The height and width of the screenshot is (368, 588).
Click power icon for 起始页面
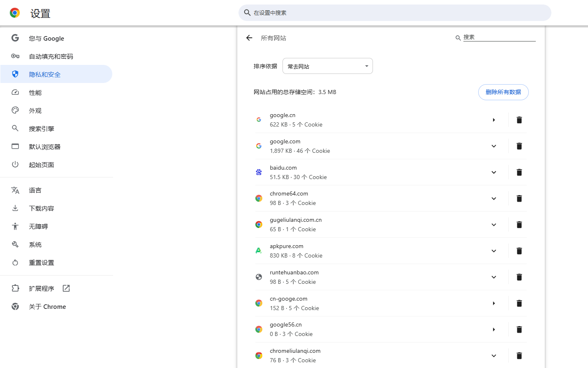15,164
